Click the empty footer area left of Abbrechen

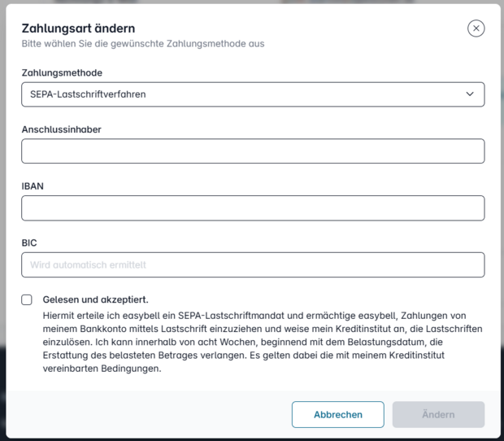[154, 414]
